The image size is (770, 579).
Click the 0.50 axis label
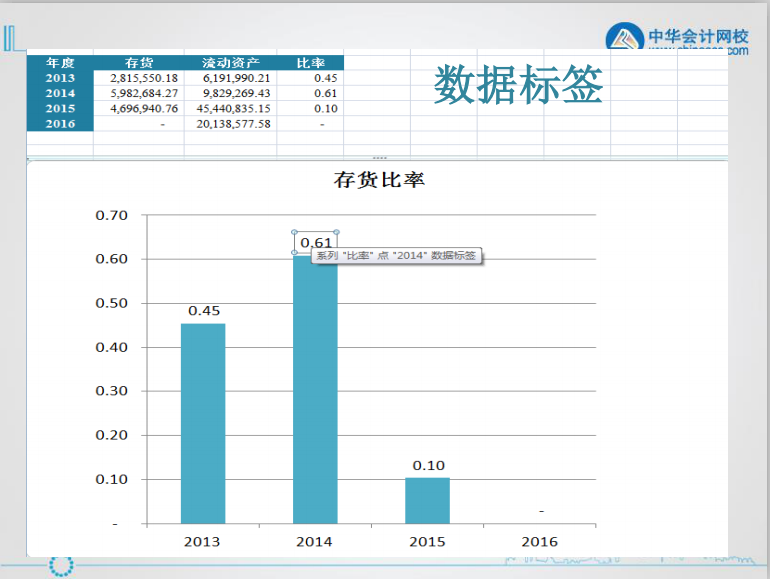[x=111, y=303]
